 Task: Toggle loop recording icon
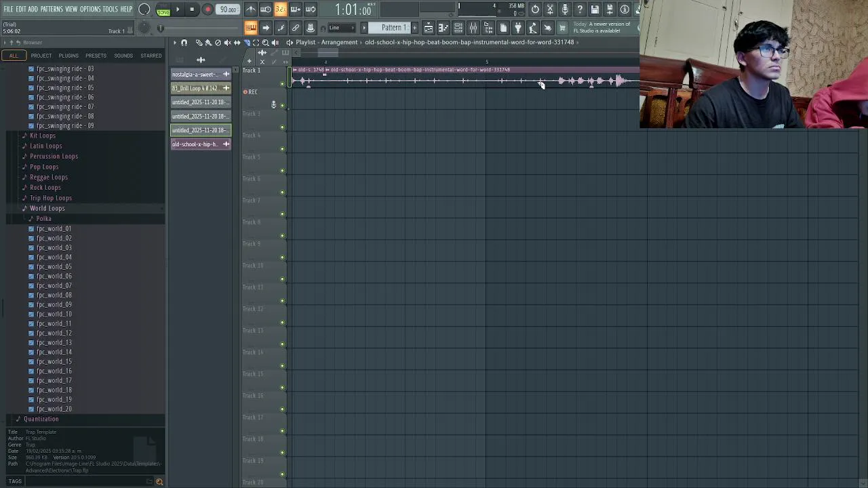tap(311, 9)
